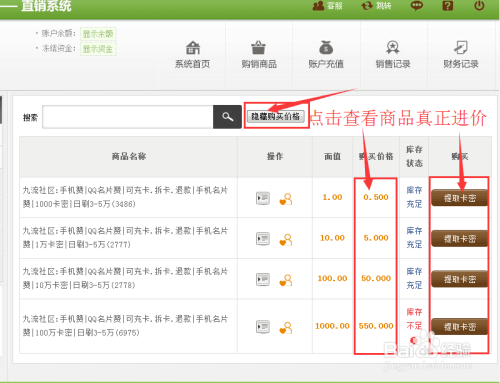
Task: Click 提取卡密 for 100万卡密 product
Action: click(x=459, y=327)
